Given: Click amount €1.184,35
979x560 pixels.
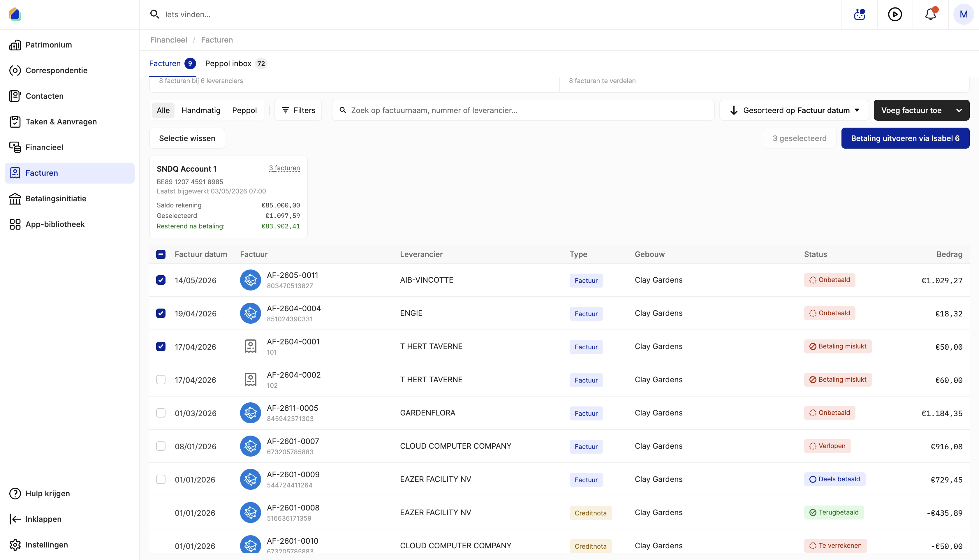Looking at the screenshot, I should tap(942, 413).
